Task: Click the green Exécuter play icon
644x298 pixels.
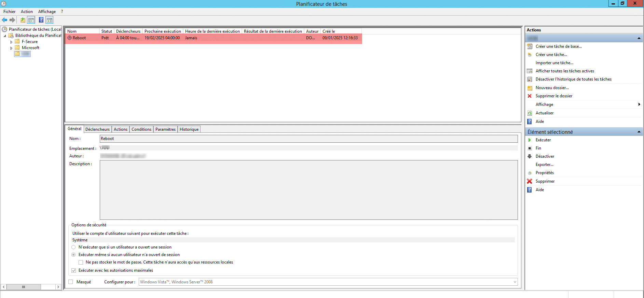Action: point(530,140)
